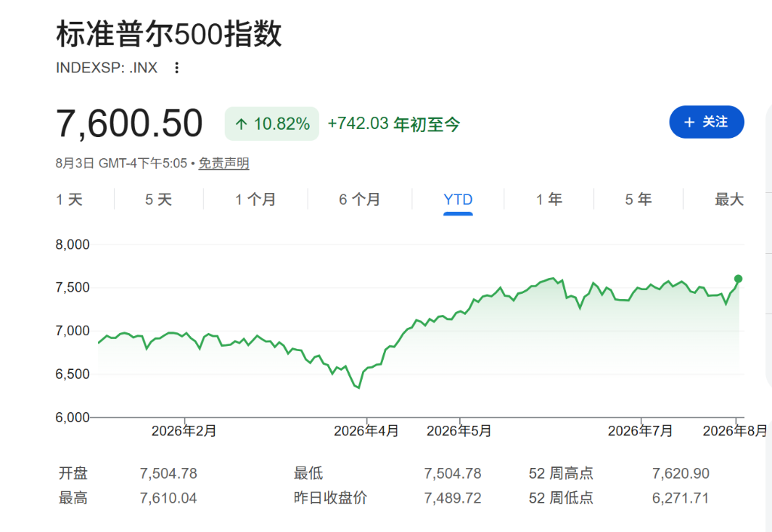Click the 8,000 y-axis label
Image resolution: width=772 pixels, height=532 pixels.
point(72,245)
